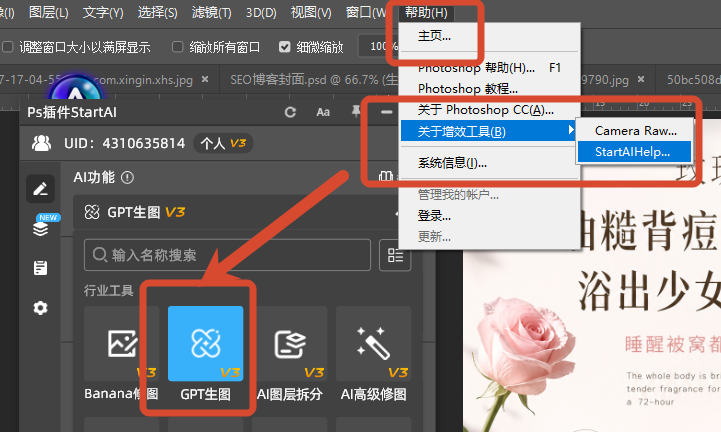The image size is (721, 432).
Task: Choose StartAIHelp... submenu item
Action: tap(634, 152)
